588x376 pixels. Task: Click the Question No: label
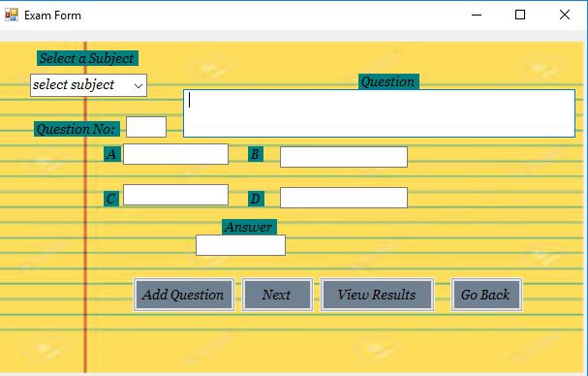(77, 129)
